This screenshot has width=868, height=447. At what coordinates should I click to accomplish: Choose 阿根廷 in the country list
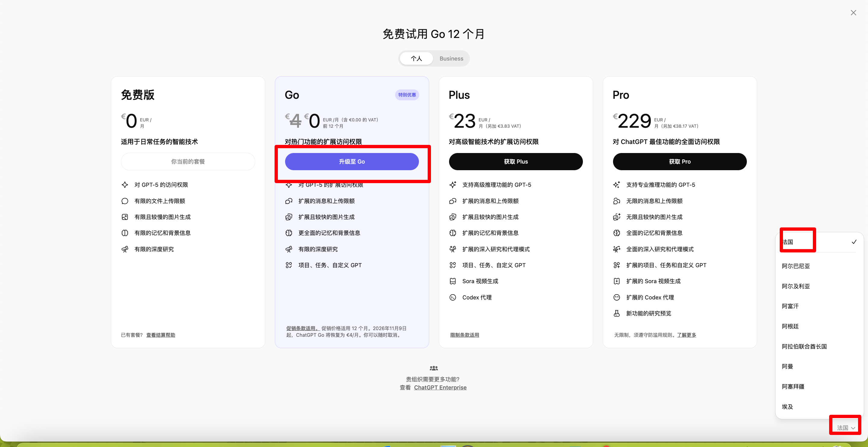coord(790,327)
